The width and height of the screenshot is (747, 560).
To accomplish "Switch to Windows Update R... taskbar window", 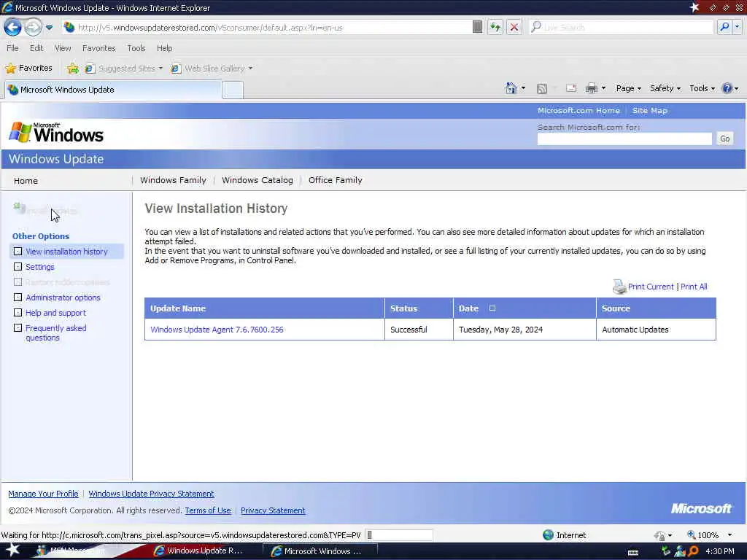I will pos(198,551).
